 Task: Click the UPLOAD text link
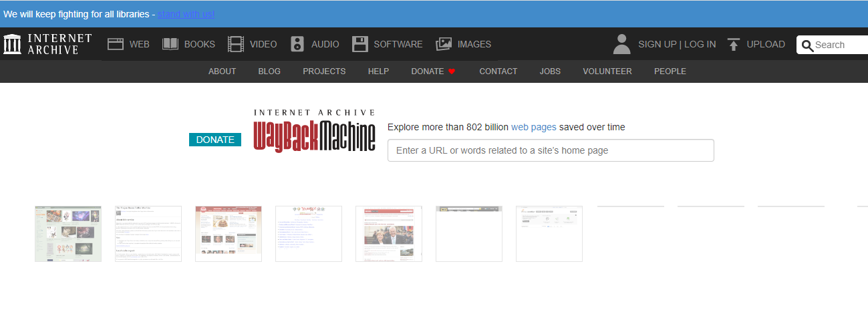pos(766,44)
